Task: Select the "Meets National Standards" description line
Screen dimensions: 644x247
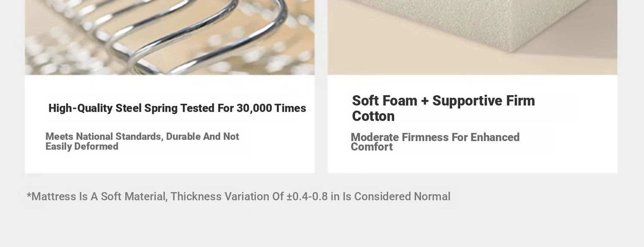Action: point(142,137)
